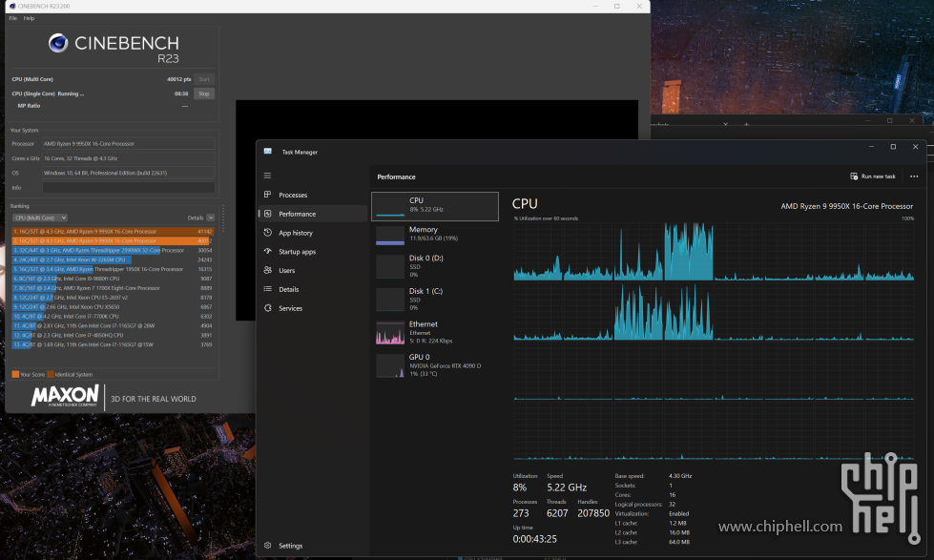Screen dimensions: 934x560
Task: Go to Processes in Task Manager sidebar
Action: coord(293,195)
